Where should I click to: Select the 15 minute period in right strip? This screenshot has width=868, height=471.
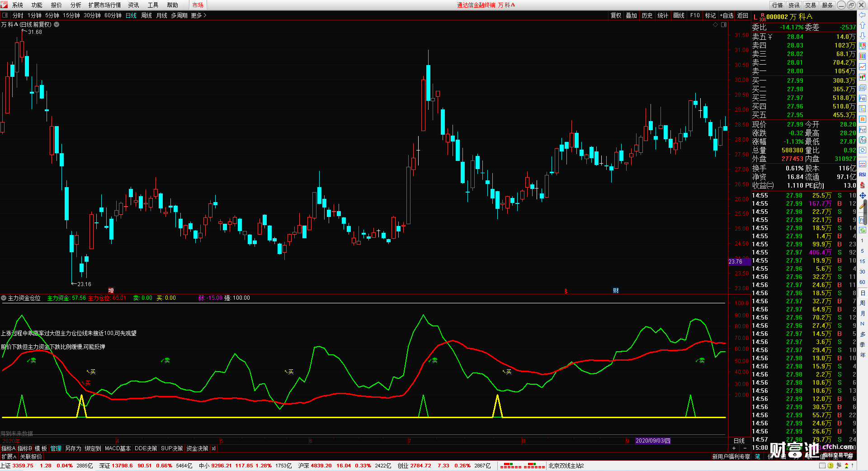pos(862,261)
